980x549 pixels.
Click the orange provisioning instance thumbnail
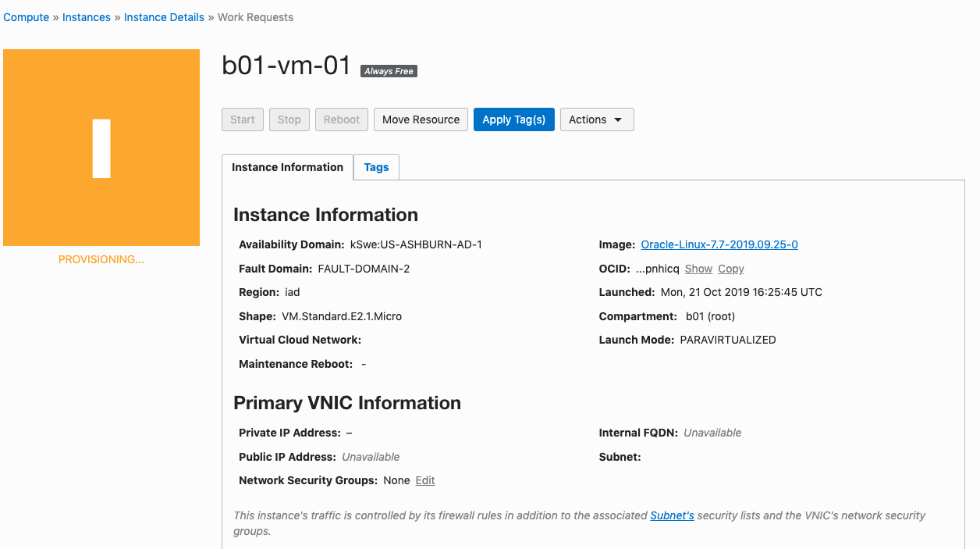[101, 147]
